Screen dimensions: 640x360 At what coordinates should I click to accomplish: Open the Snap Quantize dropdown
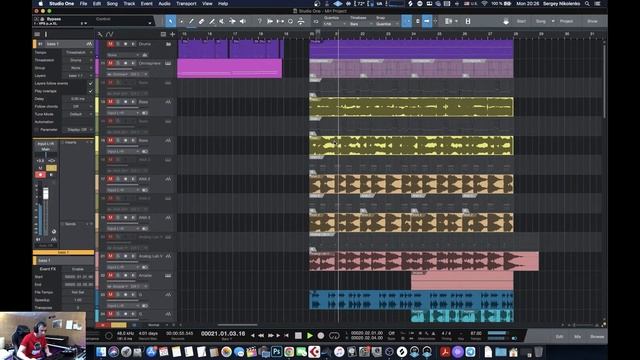tap(386, 24)
